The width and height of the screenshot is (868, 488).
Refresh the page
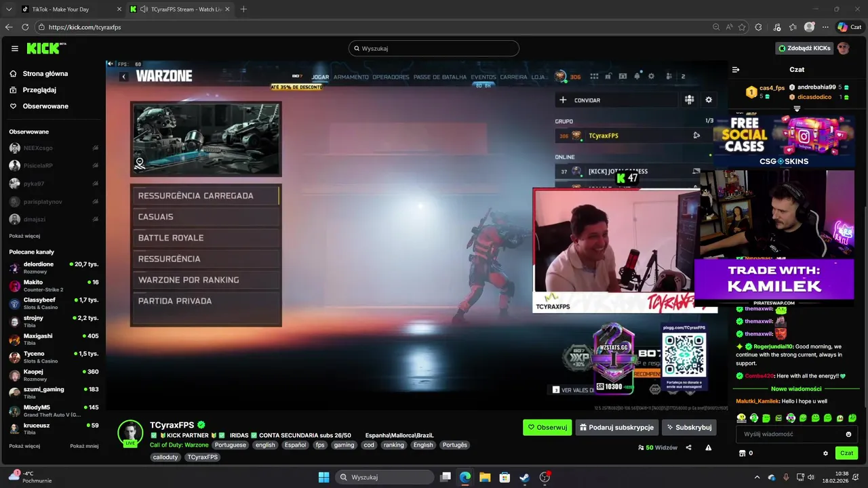(25, 27)
